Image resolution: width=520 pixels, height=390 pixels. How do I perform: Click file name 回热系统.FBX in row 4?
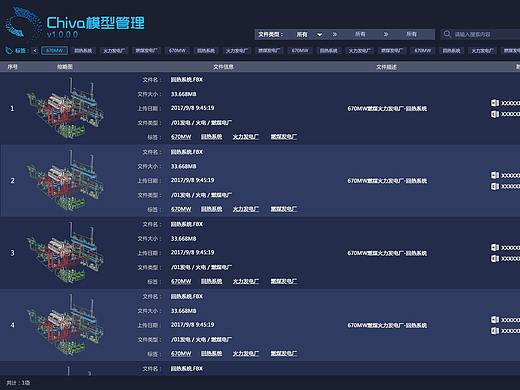pyautogui.click(x=187, y=297)
